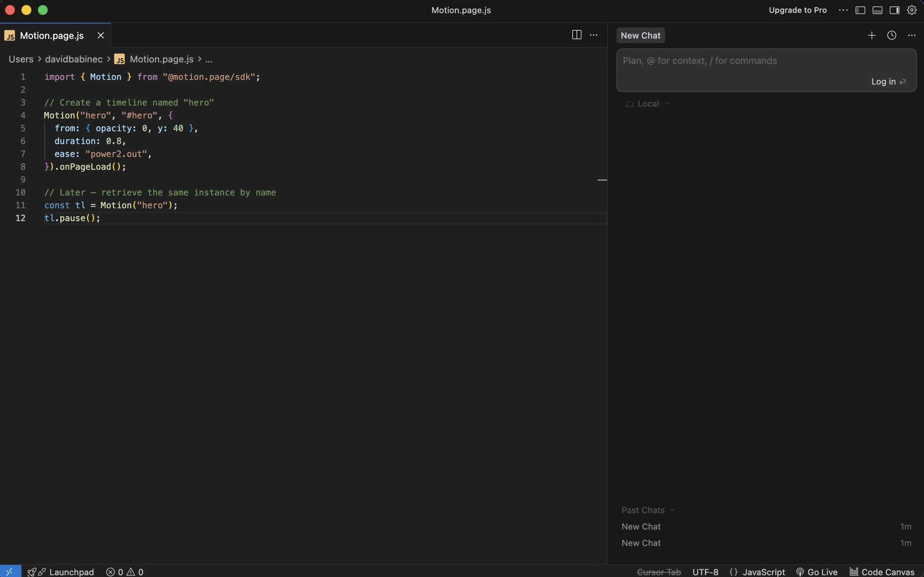Click the split editor right icon
Viewport: 924px width, 577px height.
pos(577,35)
